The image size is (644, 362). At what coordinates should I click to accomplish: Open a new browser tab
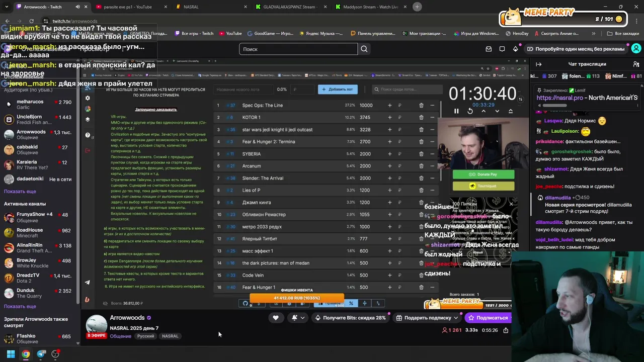[417, 7]
